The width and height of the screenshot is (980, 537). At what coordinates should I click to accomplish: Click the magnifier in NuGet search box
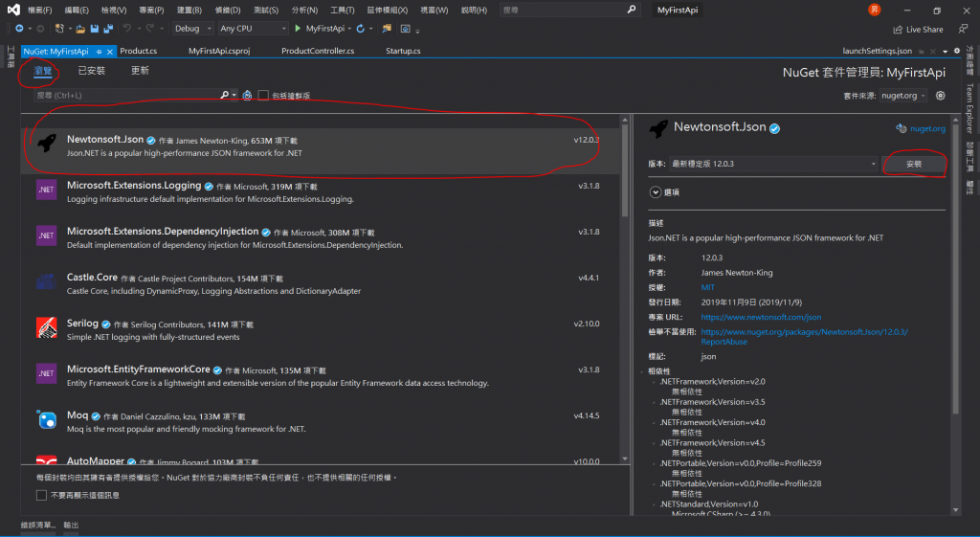tap(224, 95)
